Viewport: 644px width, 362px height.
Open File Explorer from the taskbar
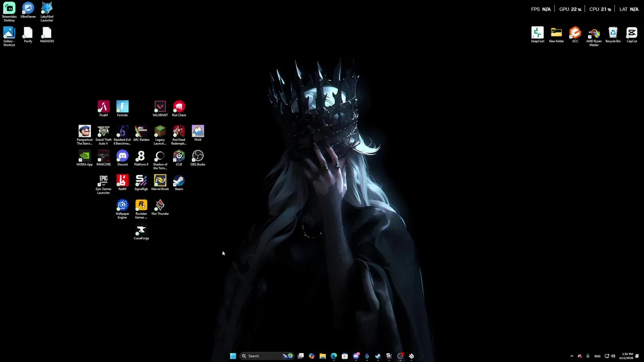pos(323,356)
